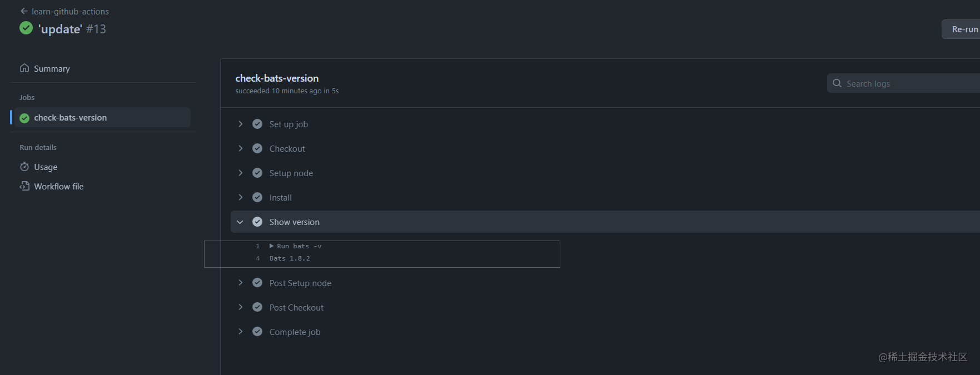Collapse the Show version step

point(240,222)
